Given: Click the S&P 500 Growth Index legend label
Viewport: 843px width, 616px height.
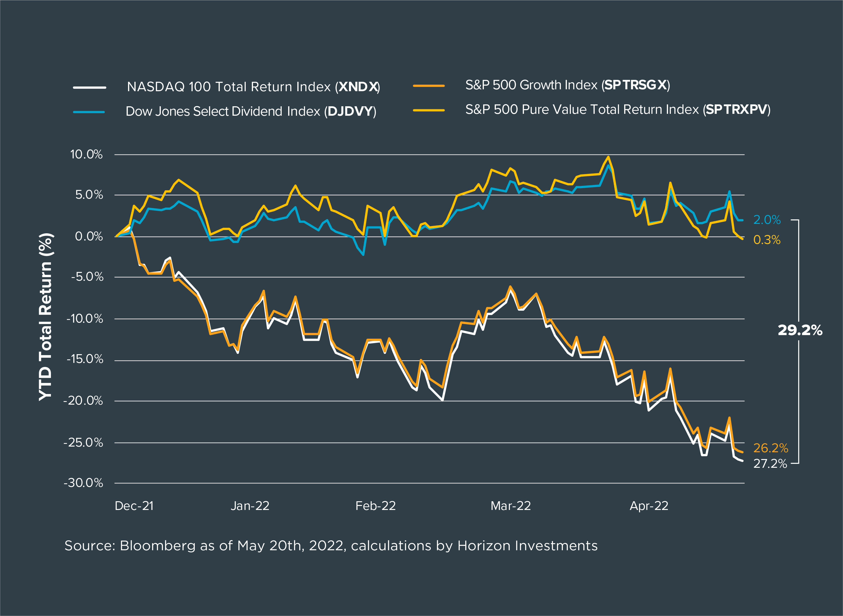Looking at the screenshot, I should click(568, 85).
